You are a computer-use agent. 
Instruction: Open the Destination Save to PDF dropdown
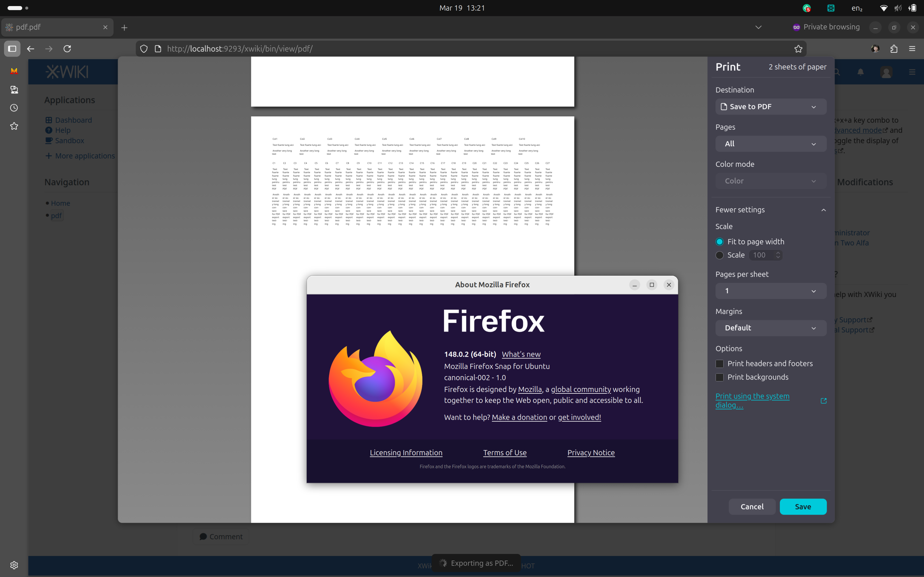pyautogui.click(x=771, y=107)
